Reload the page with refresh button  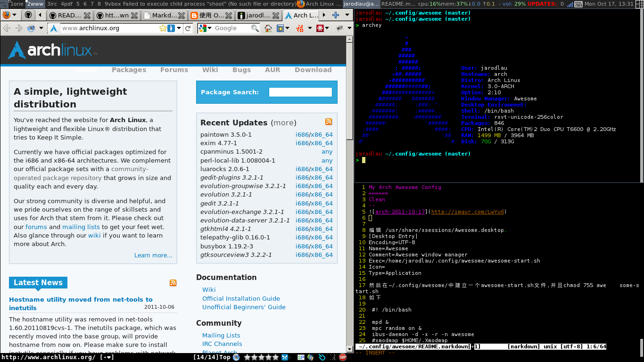coord(188,28)
